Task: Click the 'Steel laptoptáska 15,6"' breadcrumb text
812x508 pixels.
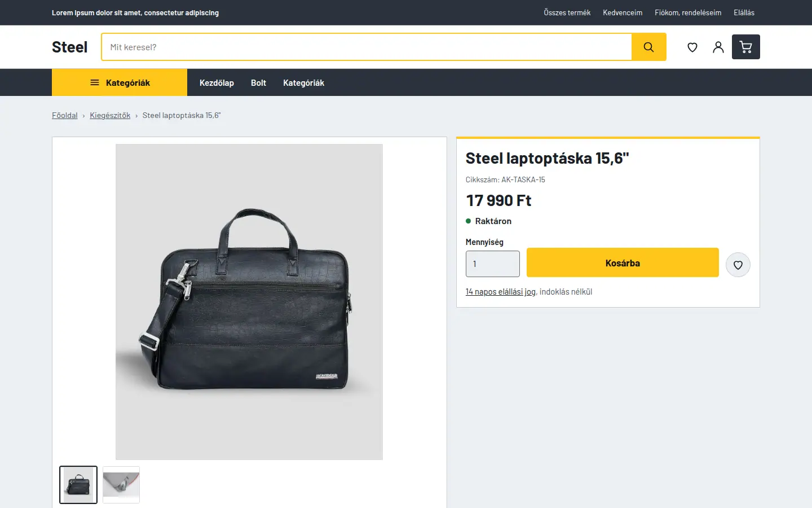Action: pyautogui.click(x=182, y=115)
